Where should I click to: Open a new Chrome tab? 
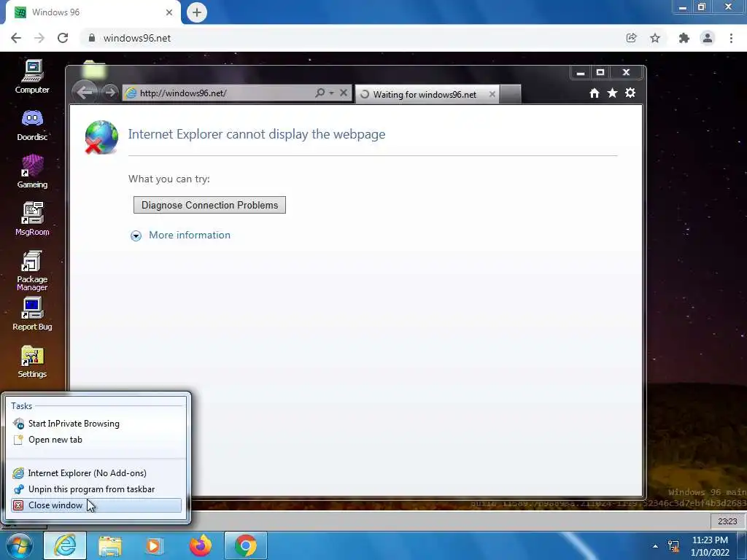[x=197, y=12]
